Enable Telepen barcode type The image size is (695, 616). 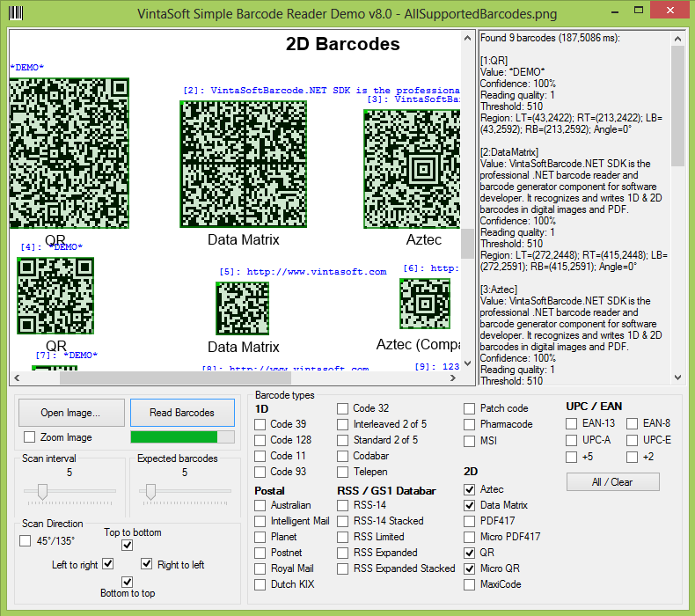342,472
